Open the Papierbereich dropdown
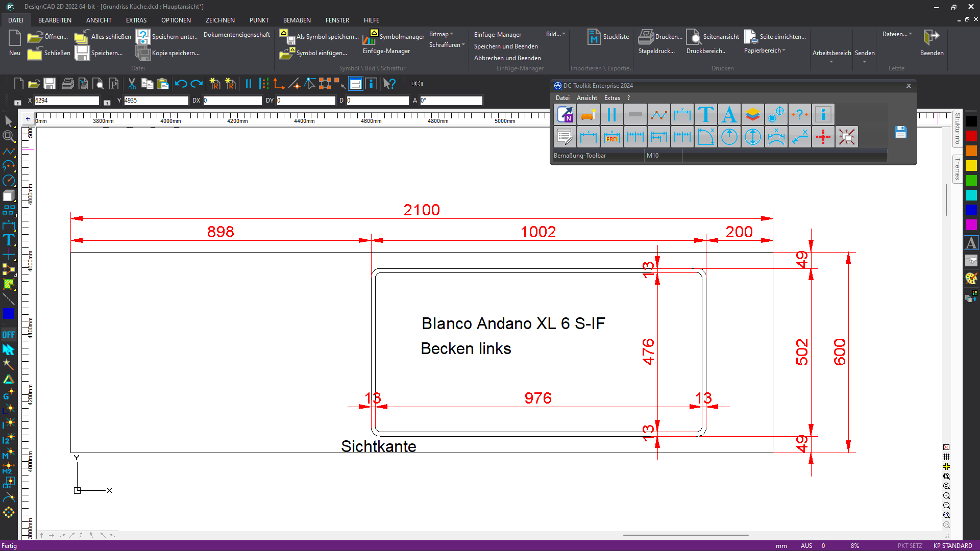Screen dimensions: 980x551 765,51
